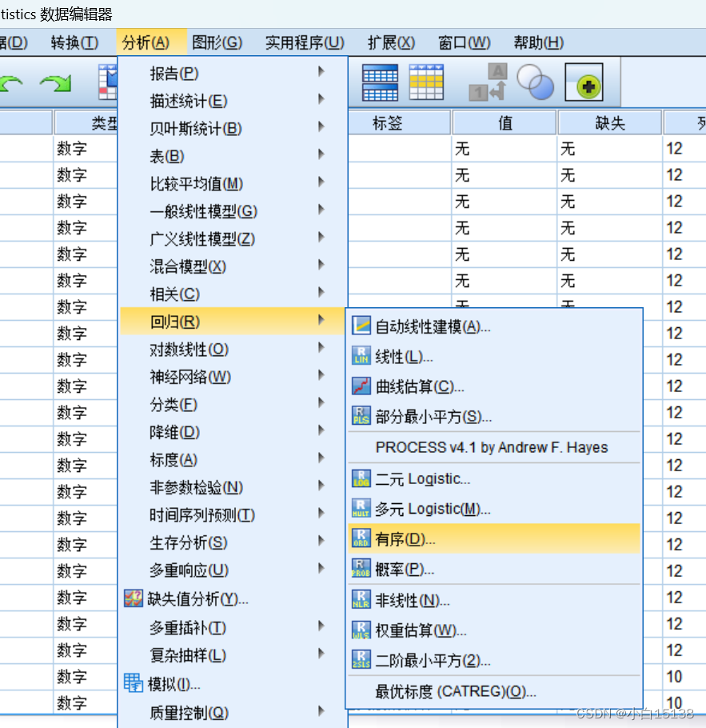The height and width of the screenshot is (728, 706).
Task: Open the 窗口(W) menu
Action: (x=465, y=42)
